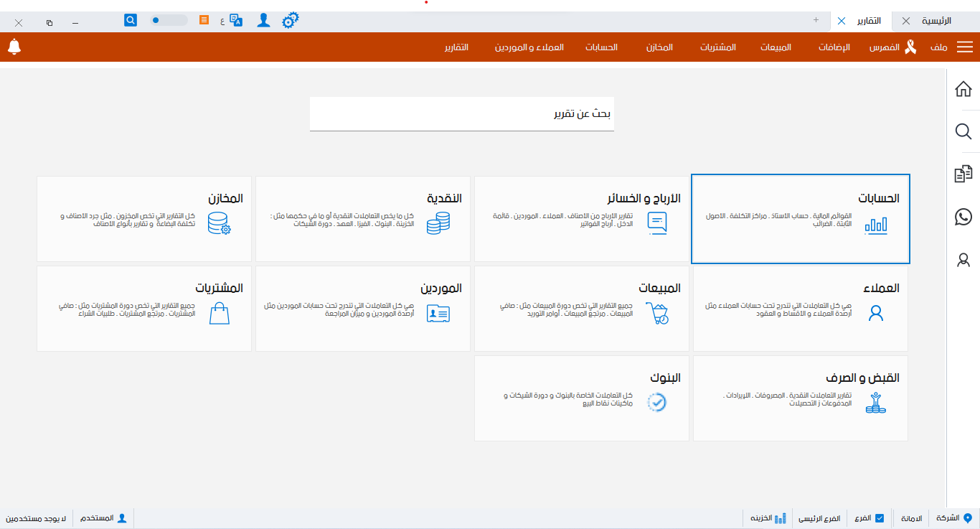The height and width of the screenshot is (529, 980).
Task: Click the blue search icon in title bar
Action: (131, 20)
